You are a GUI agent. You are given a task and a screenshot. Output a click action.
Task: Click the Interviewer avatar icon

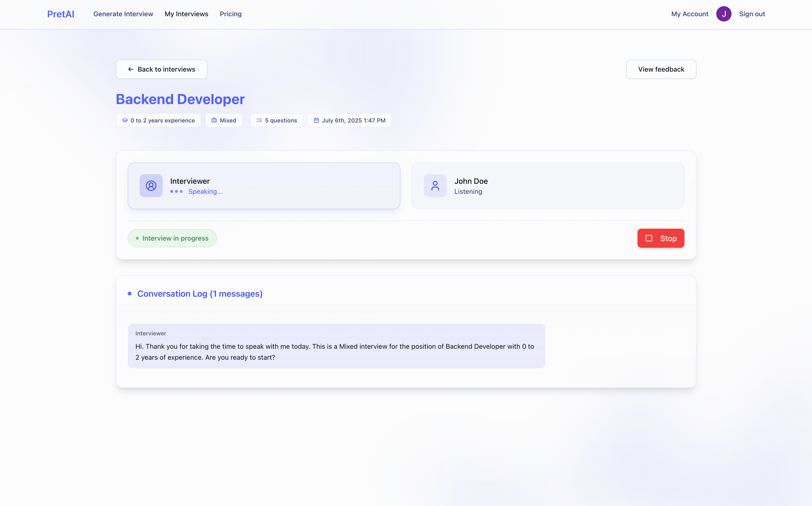(151, 186)
